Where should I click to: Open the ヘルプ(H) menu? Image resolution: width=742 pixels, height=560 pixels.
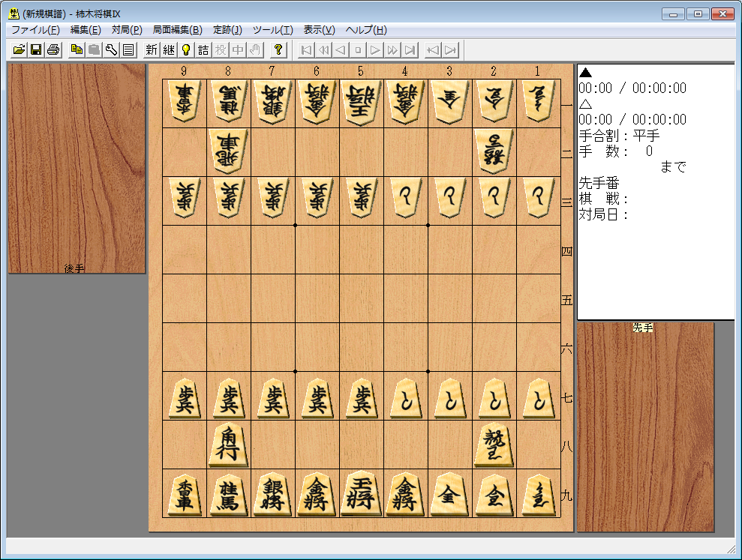tap(366, 30)
